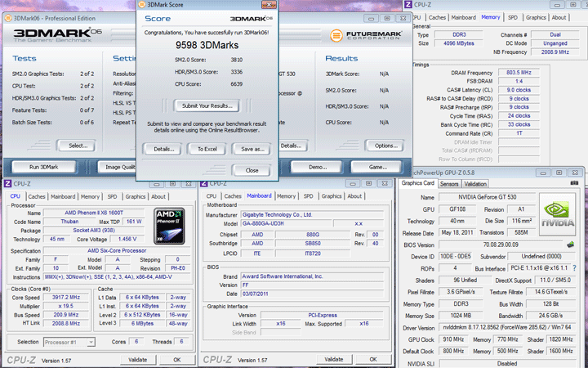Image resolution: width=588 pixels, height=368 pixels.
Task: Click the CPU Score value 6639
Action: [236, 84]
